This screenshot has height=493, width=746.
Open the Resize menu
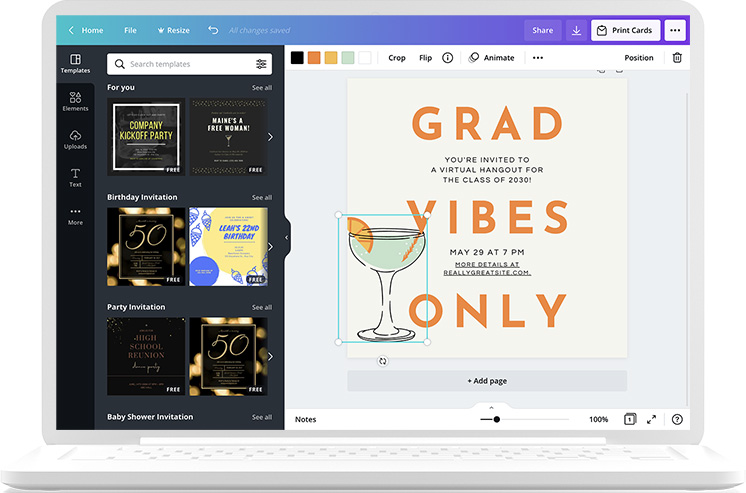pos(174,30)
